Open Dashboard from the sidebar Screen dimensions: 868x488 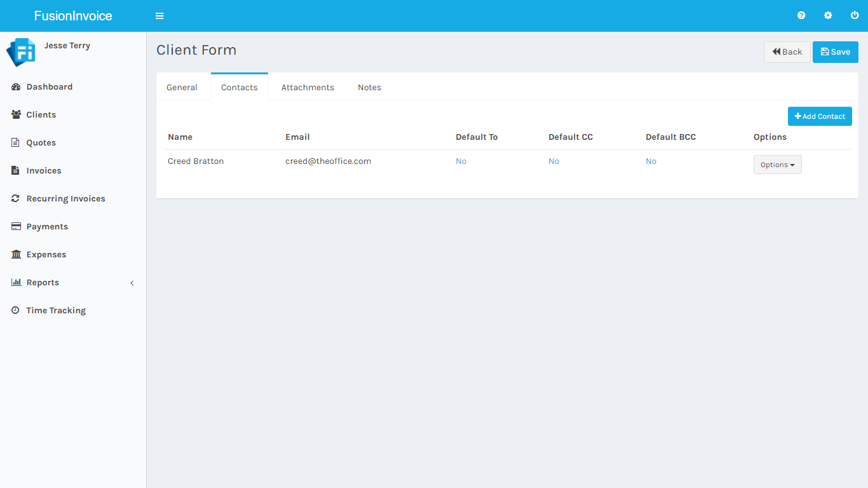coord(49,87)
